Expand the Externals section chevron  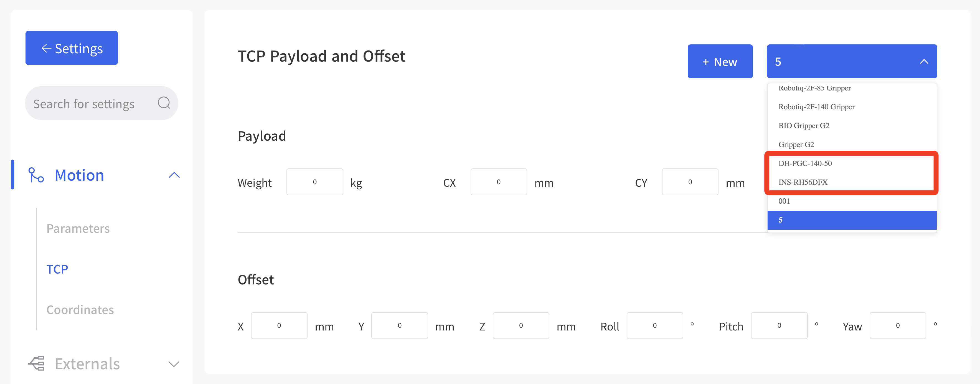[x=174, y=364]
